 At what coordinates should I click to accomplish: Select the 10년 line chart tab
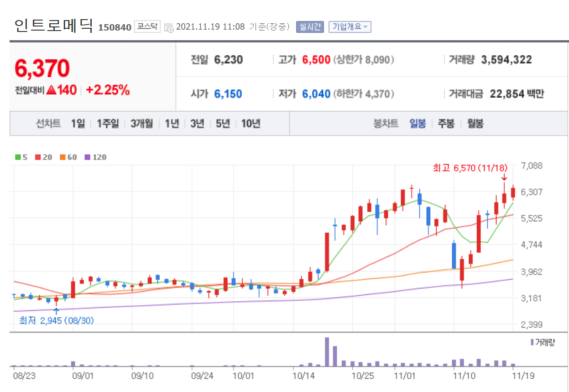click(251, 123)
